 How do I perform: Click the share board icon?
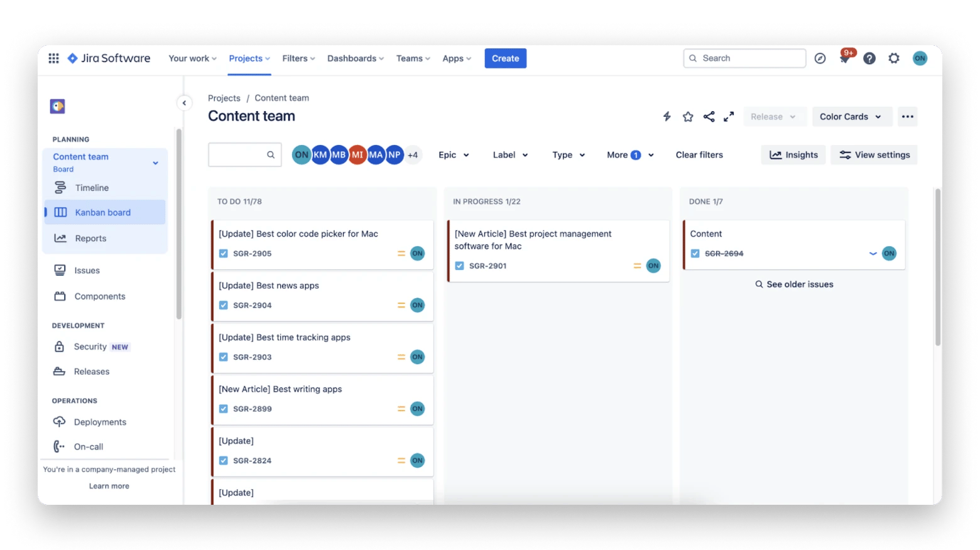pyautogui.click(x=709, y=117)
